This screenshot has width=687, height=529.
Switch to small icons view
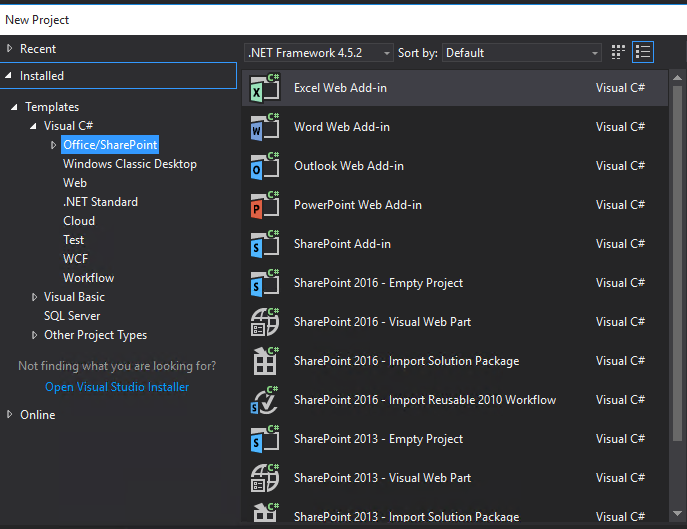619,52
